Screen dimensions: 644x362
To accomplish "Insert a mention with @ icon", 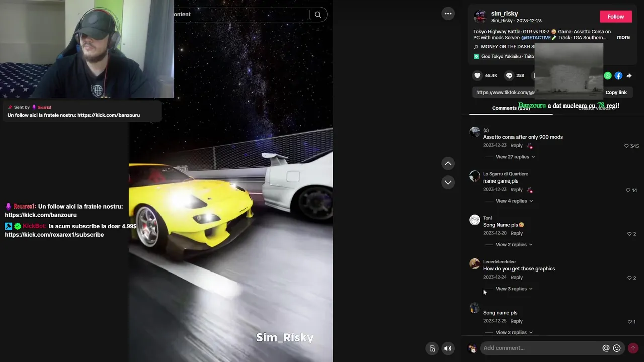I will (606, 348).
